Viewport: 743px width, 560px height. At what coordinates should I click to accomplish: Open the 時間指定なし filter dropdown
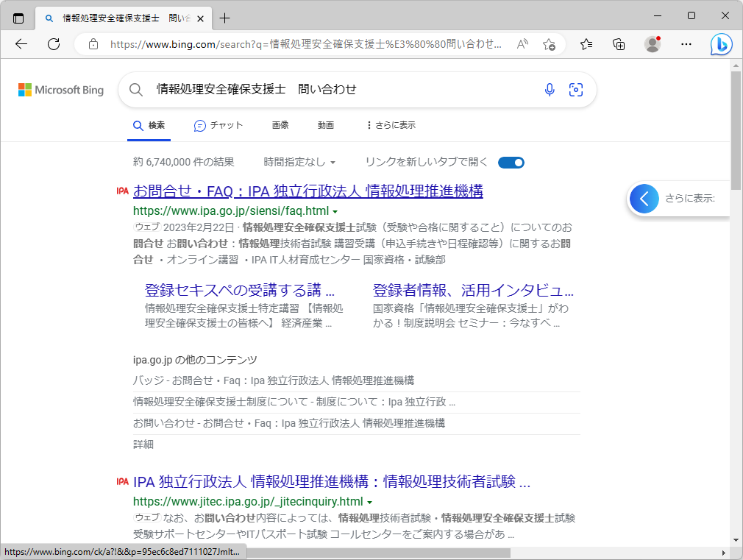click(297, 162)
